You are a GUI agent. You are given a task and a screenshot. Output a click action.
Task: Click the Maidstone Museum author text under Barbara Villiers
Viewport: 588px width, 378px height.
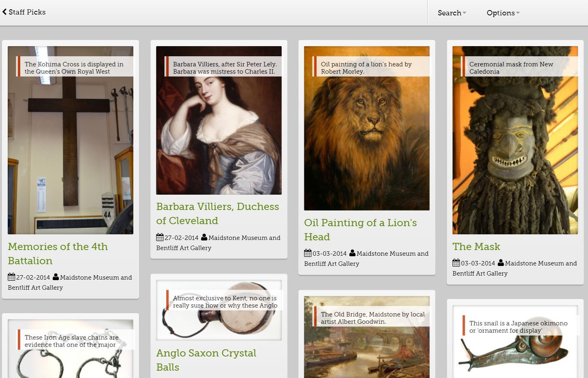tap(218, 243)
